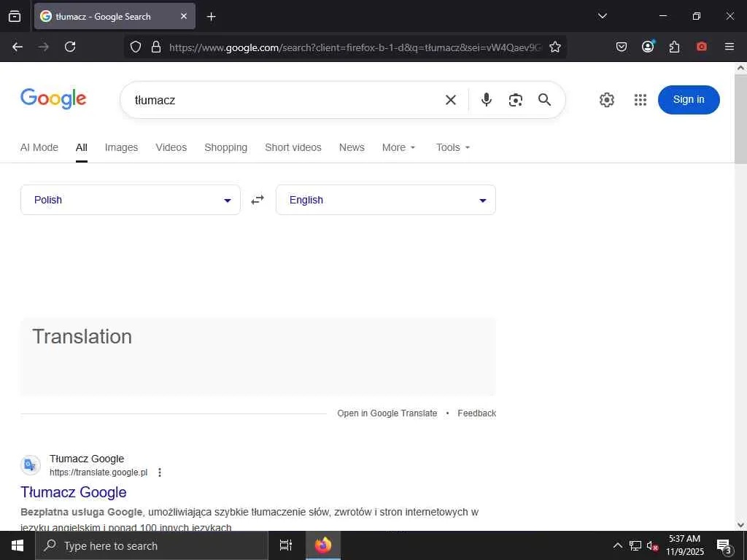
Task: Click the Firefox View icon in tab bar
Action: click(x=15, y=16)
